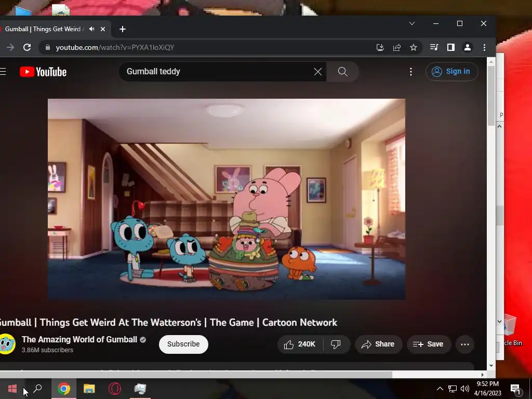The height and width of the screenshot is (399, 532).
Task: View site information lock icon
Action: pos(48,47)
